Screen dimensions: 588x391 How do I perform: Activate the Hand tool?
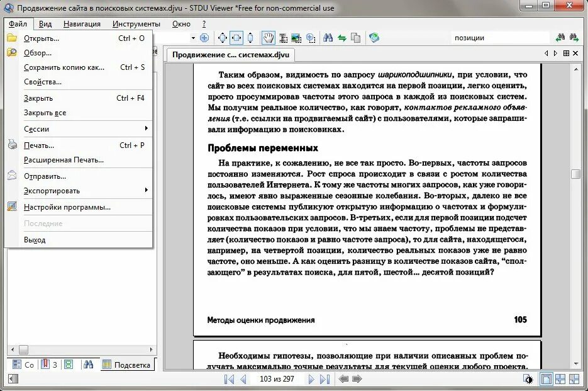[x=269, y=38]
